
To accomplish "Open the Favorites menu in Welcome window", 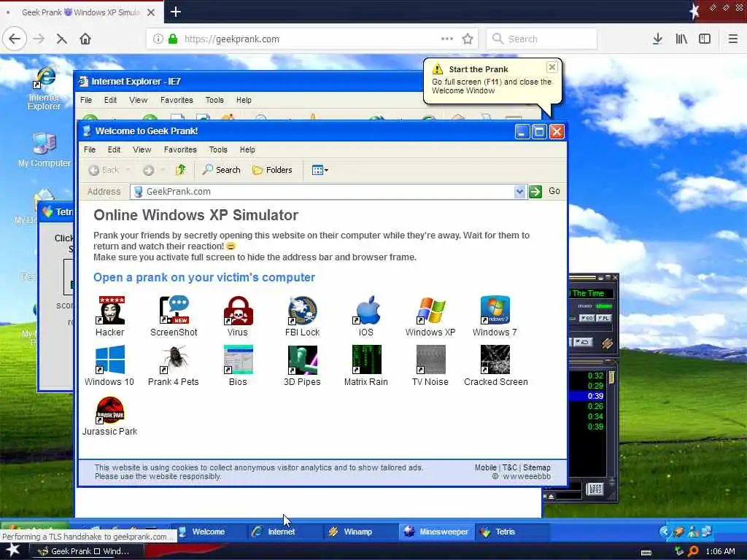I will click(x=180, y=149).
